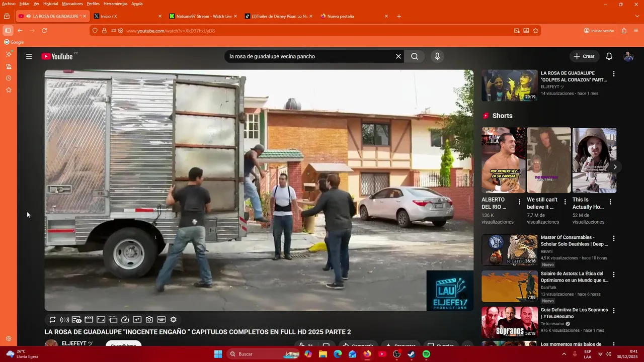Viewport: 644px width, 362px height.
Task: Open options for Master Of Consumables video
Action: 613,238
